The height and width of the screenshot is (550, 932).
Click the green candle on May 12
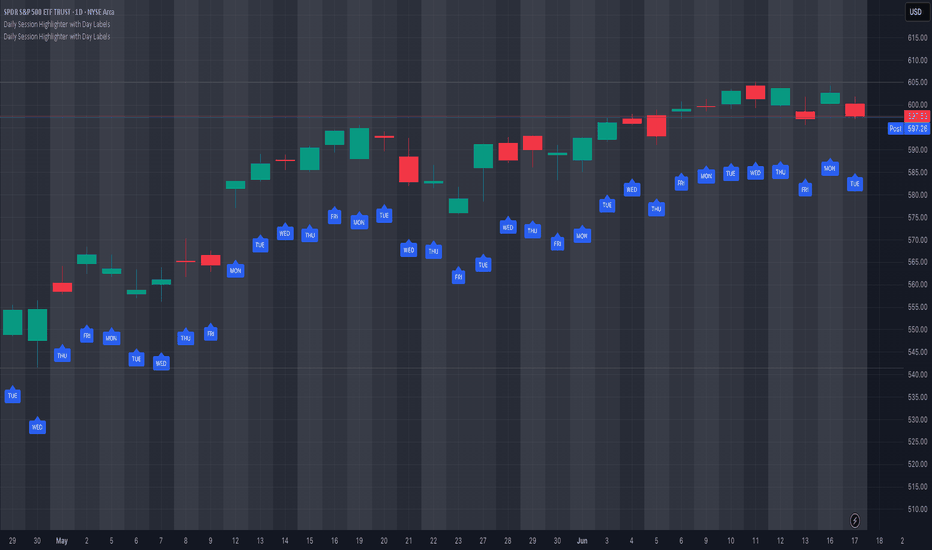pyautogui.click(x=235, y=185)
